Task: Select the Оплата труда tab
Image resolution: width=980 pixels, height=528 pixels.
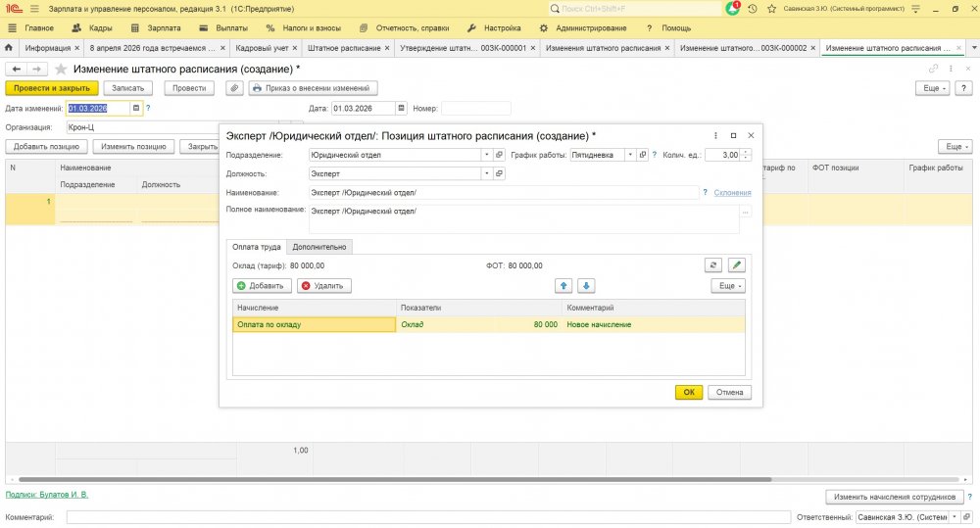Action: [x=256, y=247]
